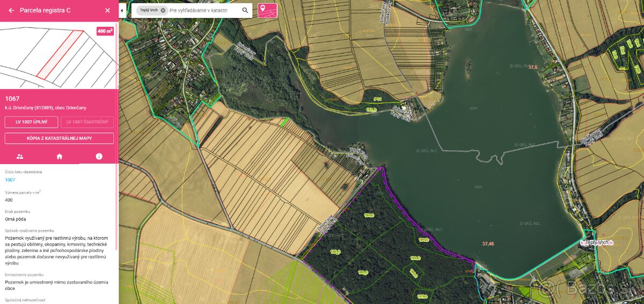This screenshot has height=304, width=644.
Task: Switch to the buildings tab (house icon)
Action: (60, 157)
